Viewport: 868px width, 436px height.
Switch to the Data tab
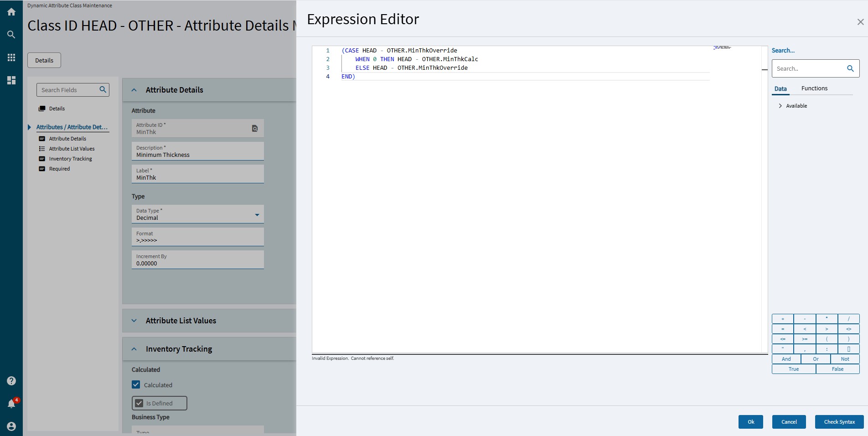[x=780, y=88]
